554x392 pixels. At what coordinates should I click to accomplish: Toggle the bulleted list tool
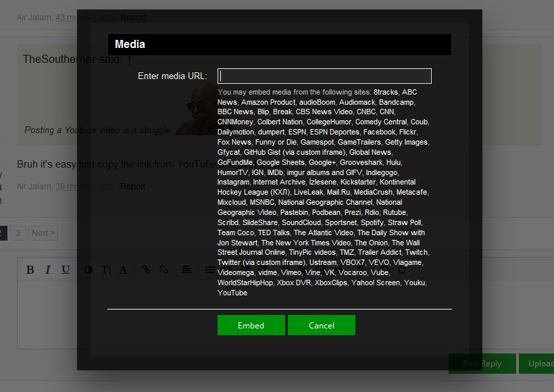[x=210, y=270]
